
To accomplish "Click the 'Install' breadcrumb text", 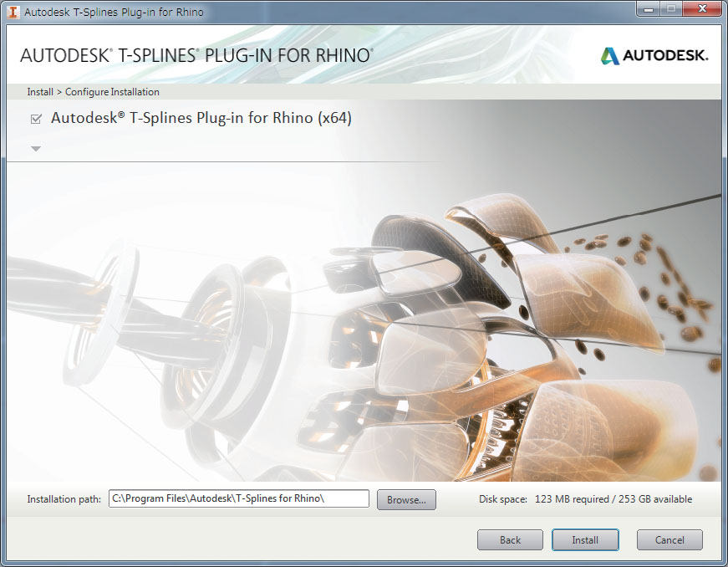I will (x=40, y=92).
